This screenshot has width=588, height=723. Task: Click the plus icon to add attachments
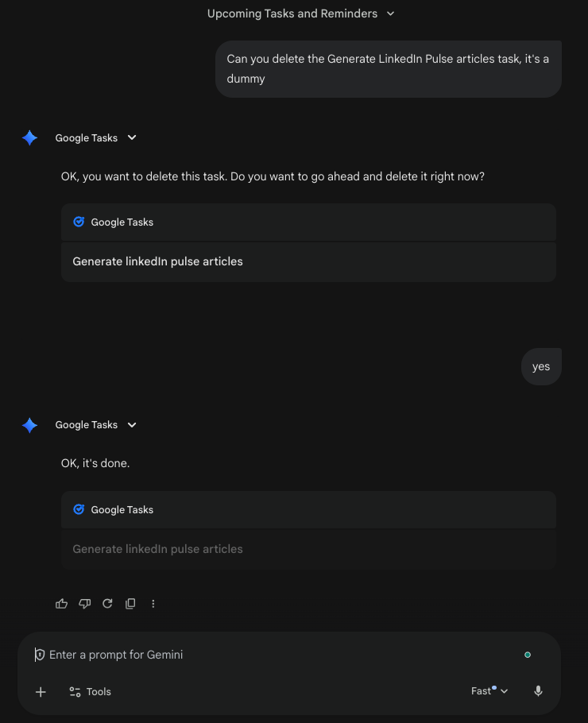[41, 691]
